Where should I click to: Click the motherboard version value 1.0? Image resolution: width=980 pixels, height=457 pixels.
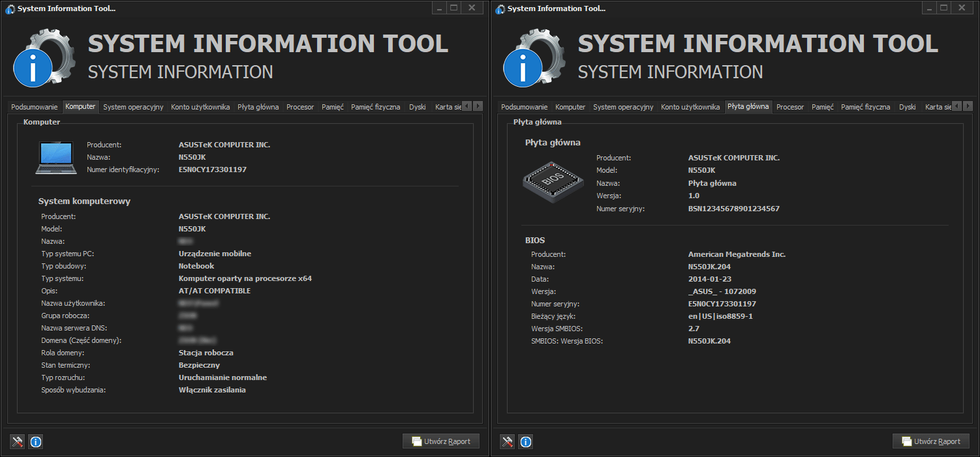(694, 196)
